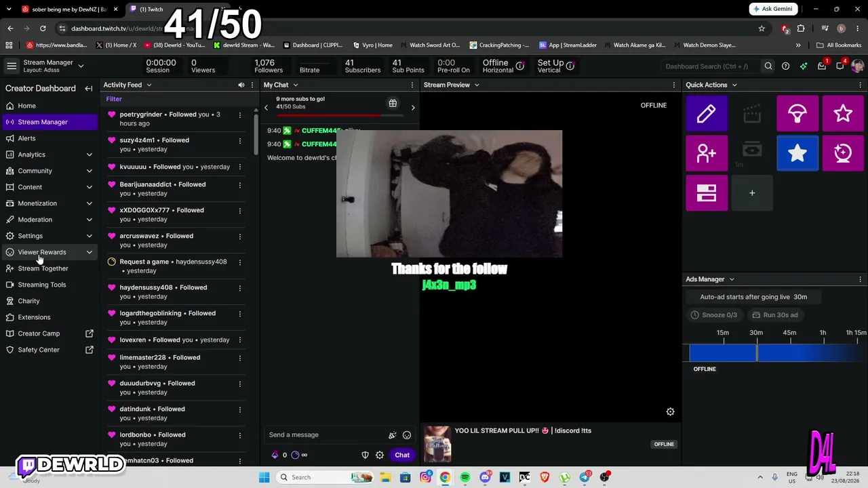Click the gift subs icon in chat
This screenshot has width=868, height=488.
tap(393, 103)
